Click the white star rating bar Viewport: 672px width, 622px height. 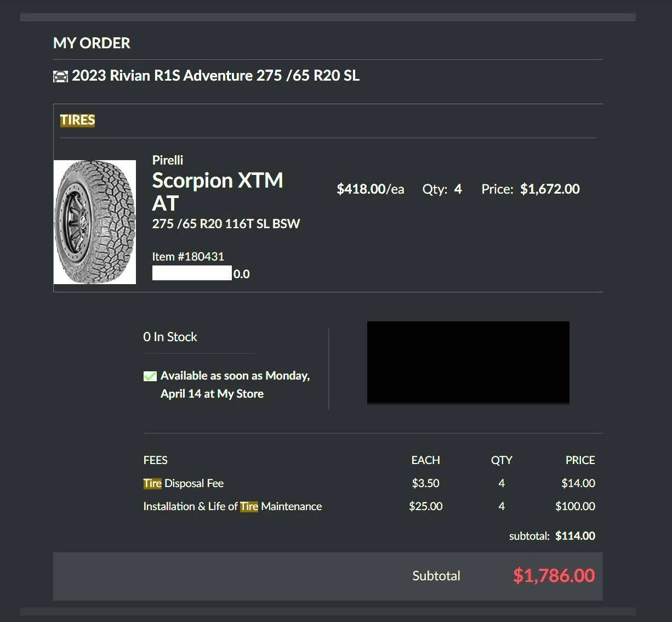click(x=192, y=273)
